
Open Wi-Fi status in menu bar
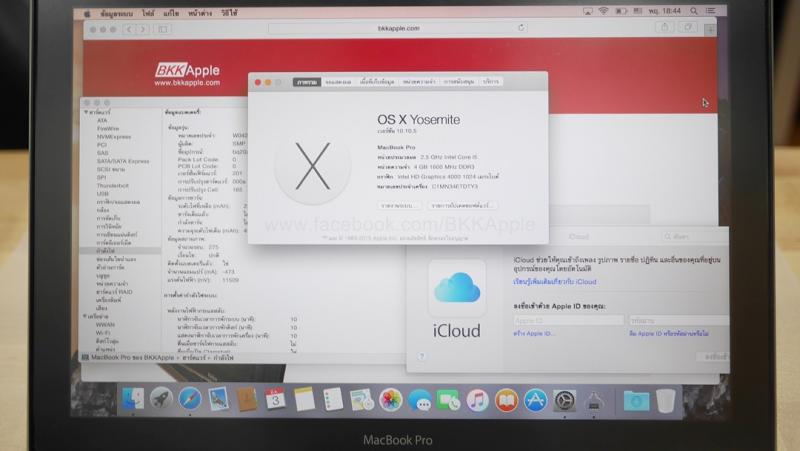pyautogui.click(x=604, y=11)
